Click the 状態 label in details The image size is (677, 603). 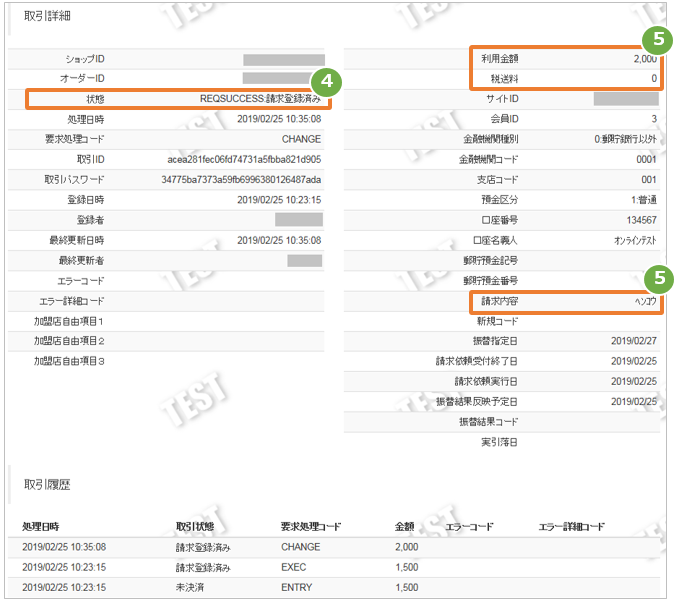(x=95, y=99)
